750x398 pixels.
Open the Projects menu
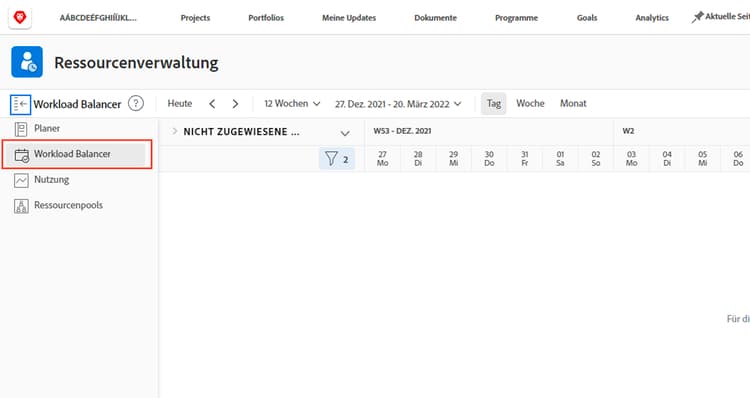195,18
